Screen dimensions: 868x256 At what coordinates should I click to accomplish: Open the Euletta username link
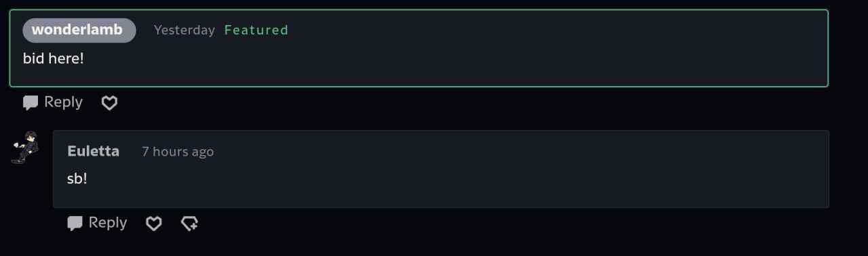[x=93, y=151]
